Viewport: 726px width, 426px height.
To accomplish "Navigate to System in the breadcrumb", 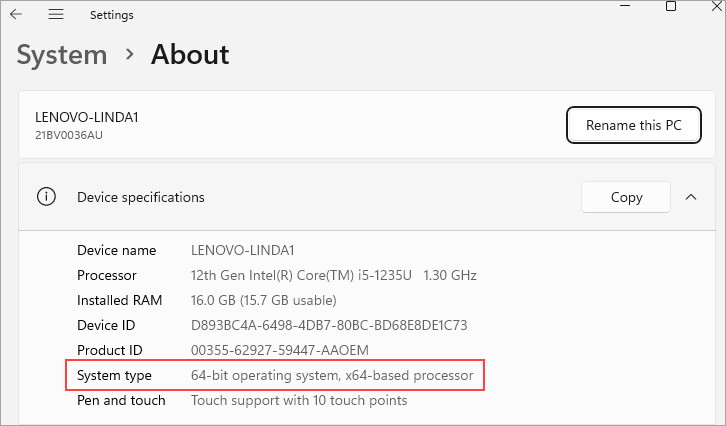I will (x=62, y=54).
